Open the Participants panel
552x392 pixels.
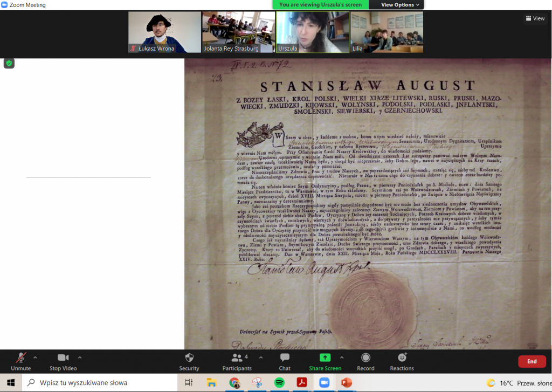[x=237, y=358]
